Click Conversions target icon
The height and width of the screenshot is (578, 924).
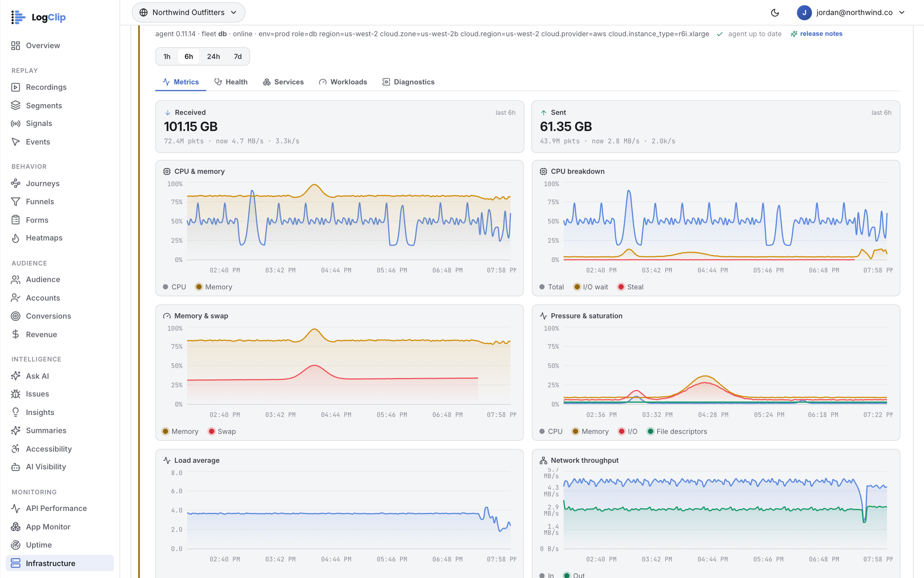(15, 316)
